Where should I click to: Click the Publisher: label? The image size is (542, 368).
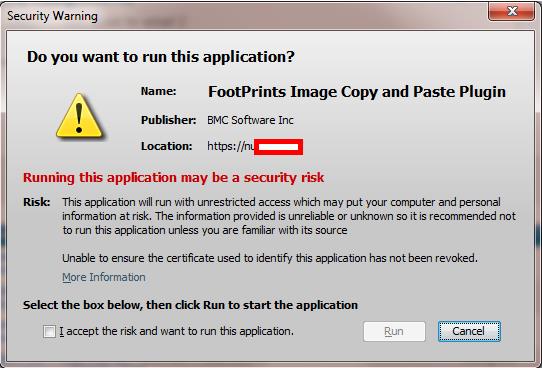169,120
